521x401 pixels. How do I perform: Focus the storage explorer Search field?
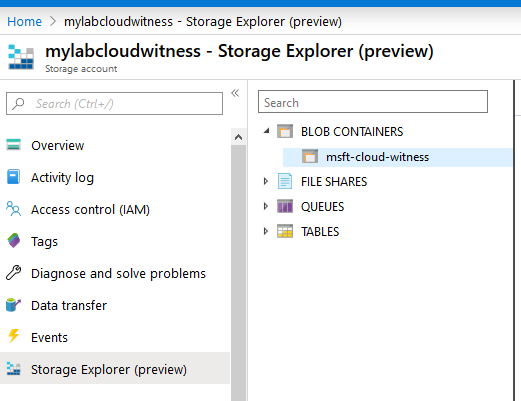(x=373, y=102)
